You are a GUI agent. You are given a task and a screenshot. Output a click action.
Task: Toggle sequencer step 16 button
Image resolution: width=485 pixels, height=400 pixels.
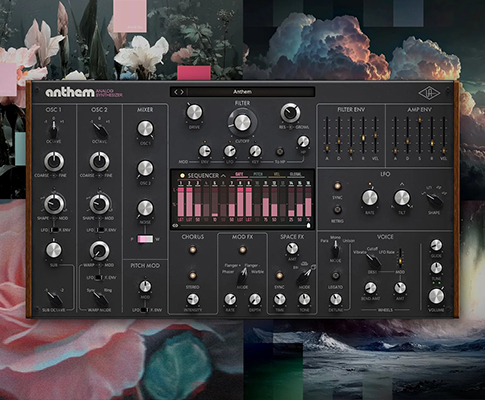[308, 183]
